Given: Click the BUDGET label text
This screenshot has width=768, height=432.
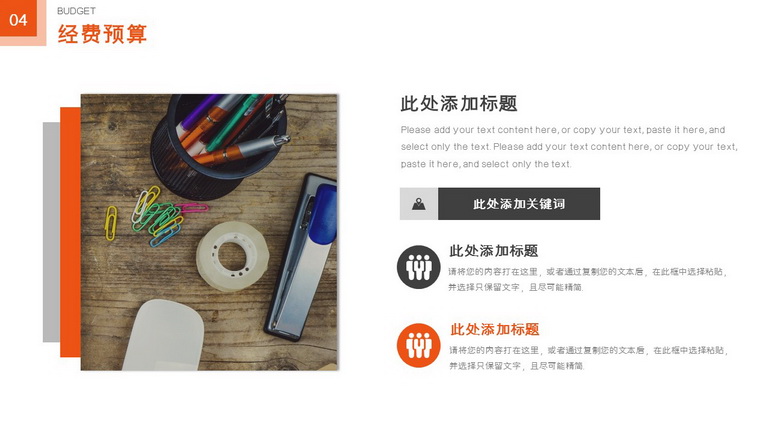Looking at the screenshot, I should click(76, 11).
